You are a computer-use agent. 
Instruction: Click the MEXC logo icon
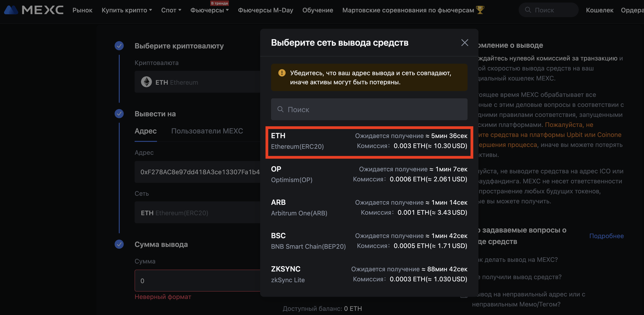tap(11, 10)
